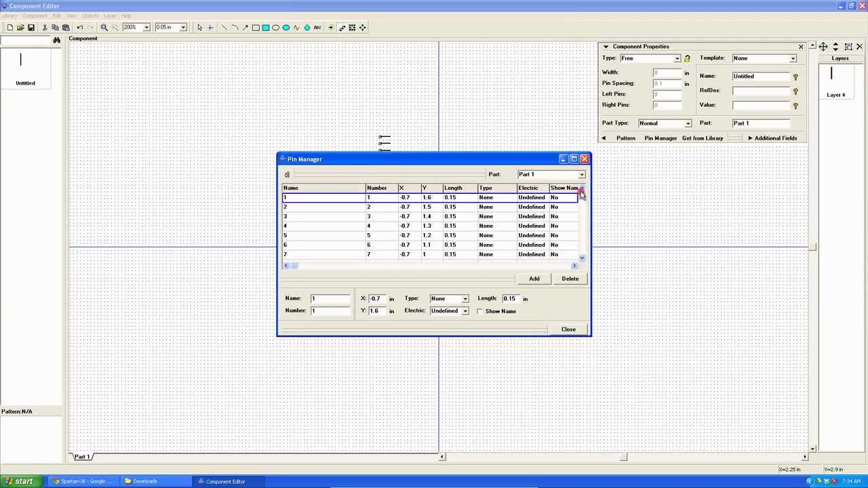Image resolution: width=868 pixels, height=488 pixels.
Task: Toggle the Name field light bulb
Action: click(795, 77)
